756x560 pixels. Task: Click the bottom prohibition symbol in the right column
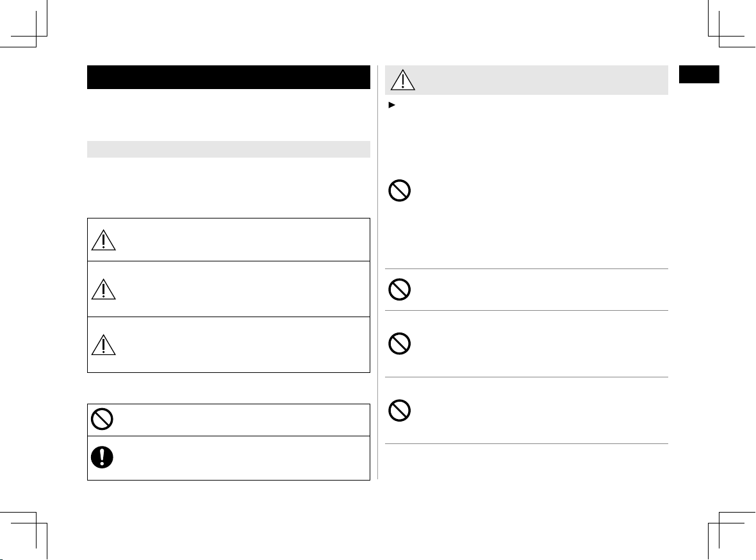[400, 411]
